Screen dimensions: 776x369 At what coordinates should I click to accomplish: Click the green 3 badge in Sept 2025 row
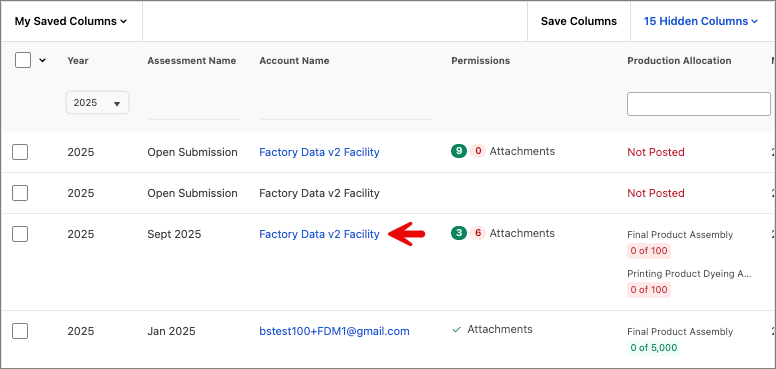(x=459, y=233)
